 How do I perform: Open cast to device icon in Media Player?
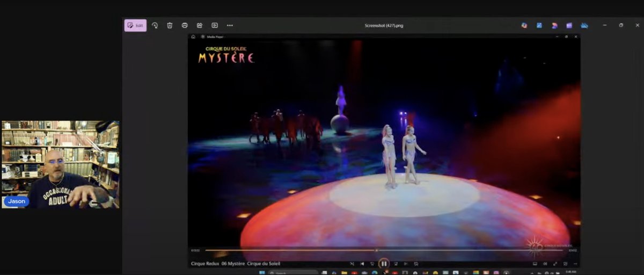click(535, 264)
